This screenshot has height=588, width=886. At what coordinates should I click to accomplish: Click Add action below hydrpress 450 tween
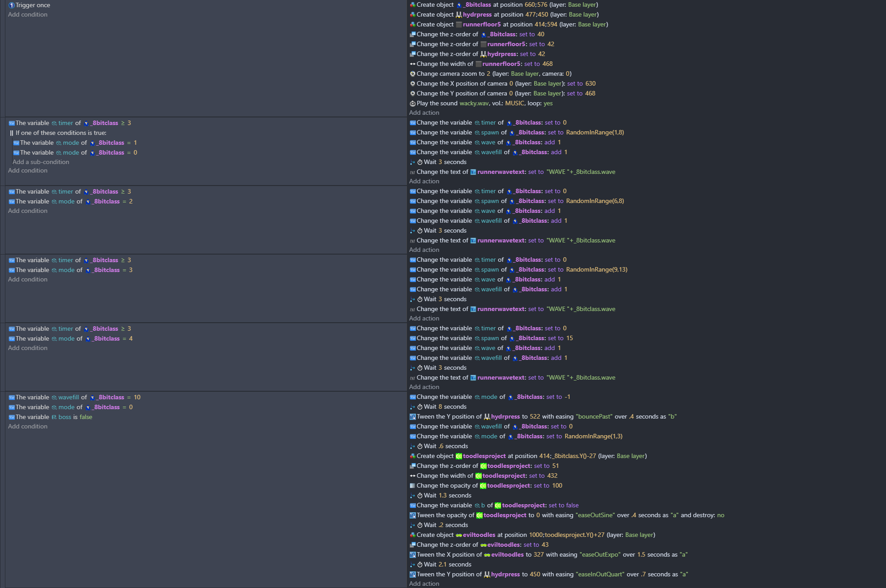[x=424, y=584]
